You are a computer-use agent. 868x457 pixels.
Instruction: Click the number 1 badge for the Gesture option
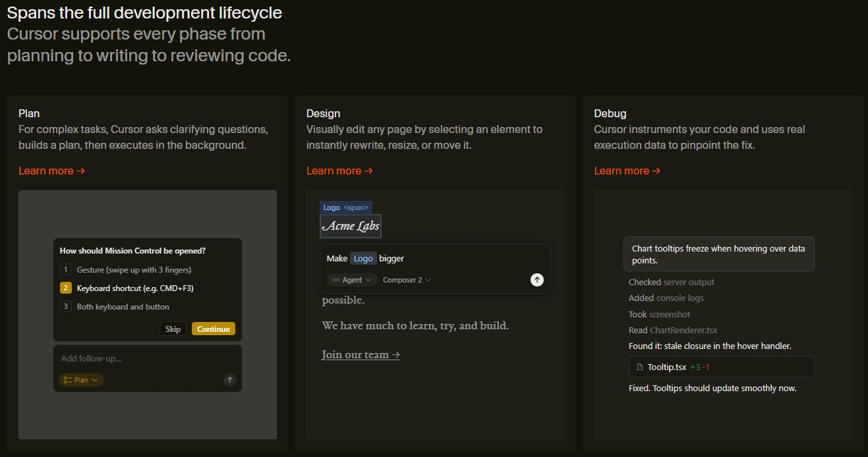coord(65,269)
